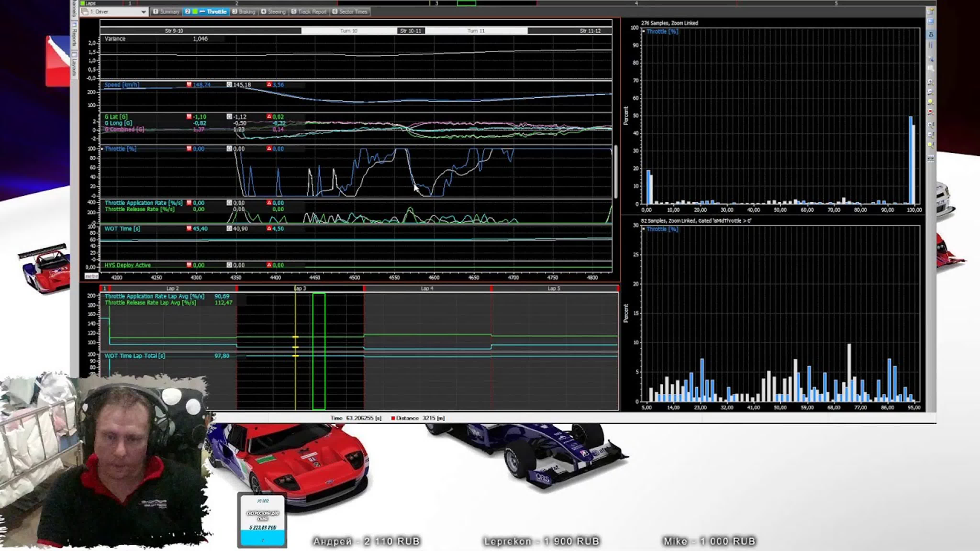Select Lap 4 in the lower overview
This screenshot has height=551, width=980.
[427, 289]
